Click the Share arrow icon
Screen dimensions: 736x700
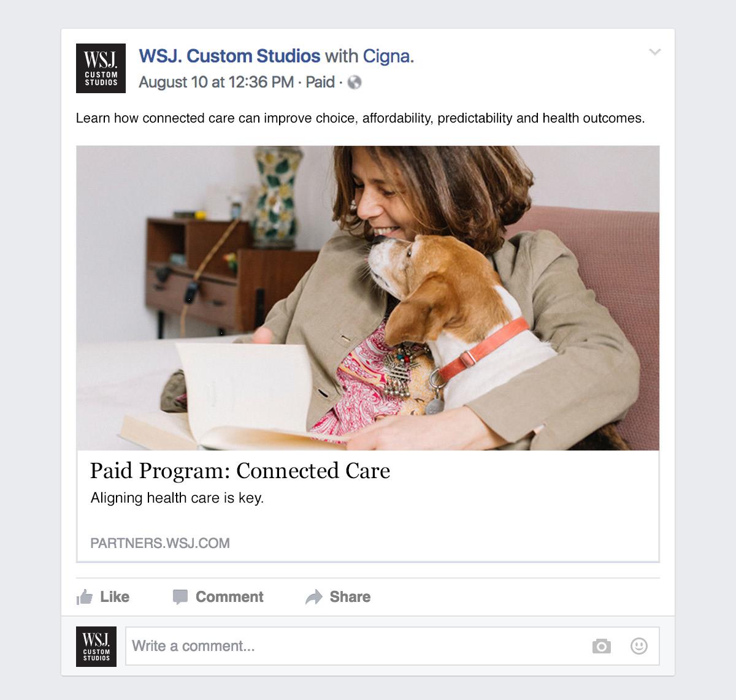313,597
